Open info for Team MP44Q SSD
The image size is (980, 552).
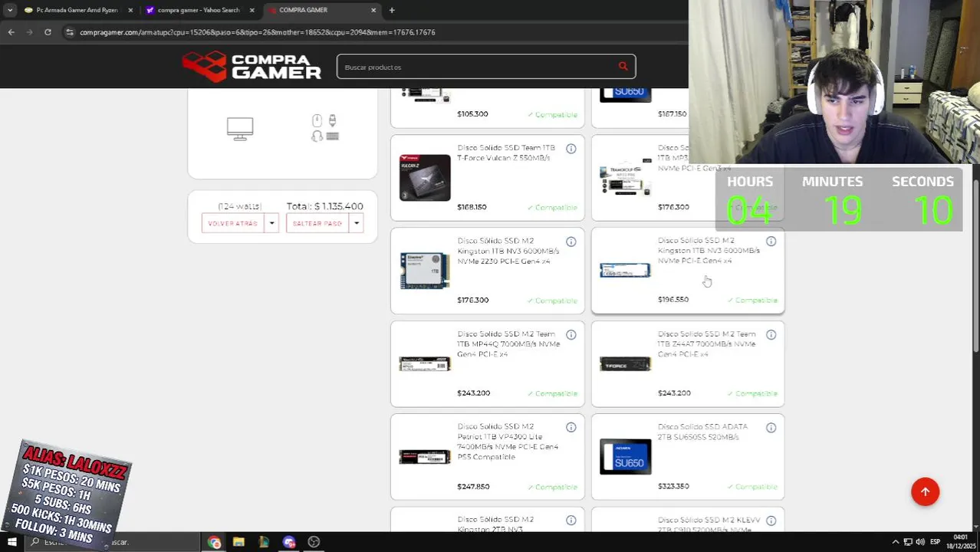(x=571, y=335)
